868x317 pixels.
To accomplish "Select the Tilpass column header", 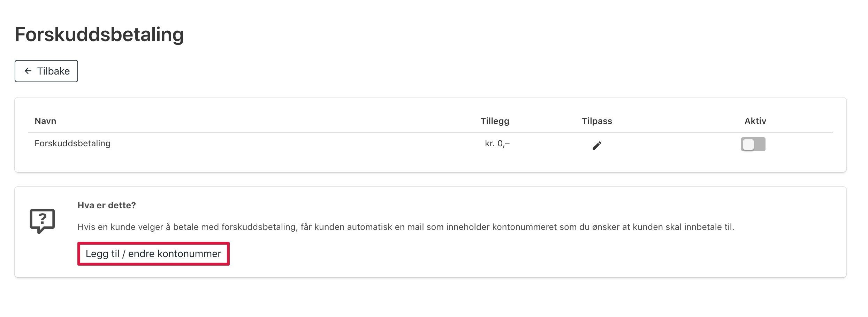I will pyautogui.click(x=597, y=121).
